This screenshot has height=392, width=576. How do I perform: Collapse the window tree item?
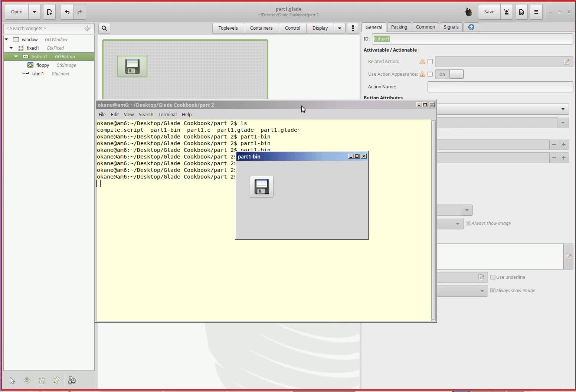pos(6,39)
